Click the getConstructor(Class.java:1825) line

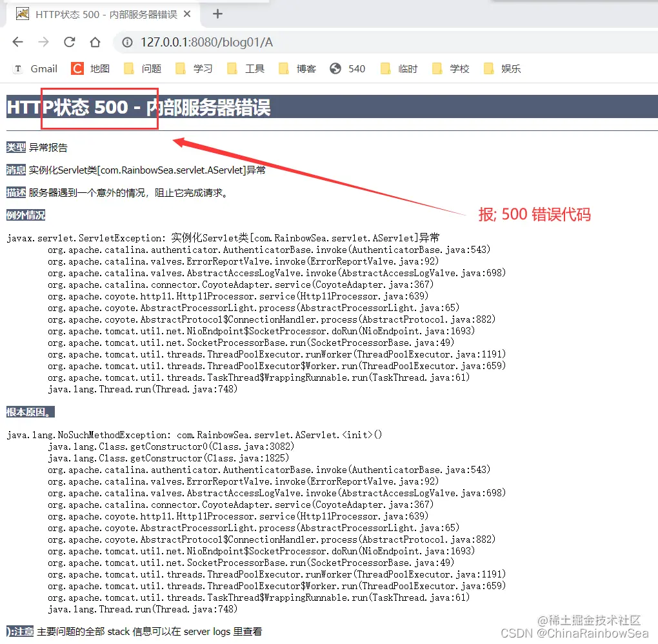[x=169, y=458]
